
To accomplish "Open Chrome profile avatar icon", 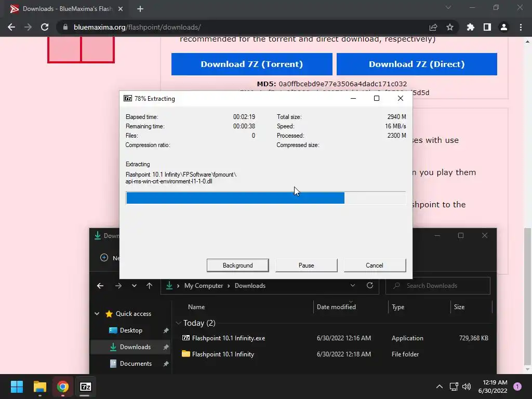I will pos(504,27).
